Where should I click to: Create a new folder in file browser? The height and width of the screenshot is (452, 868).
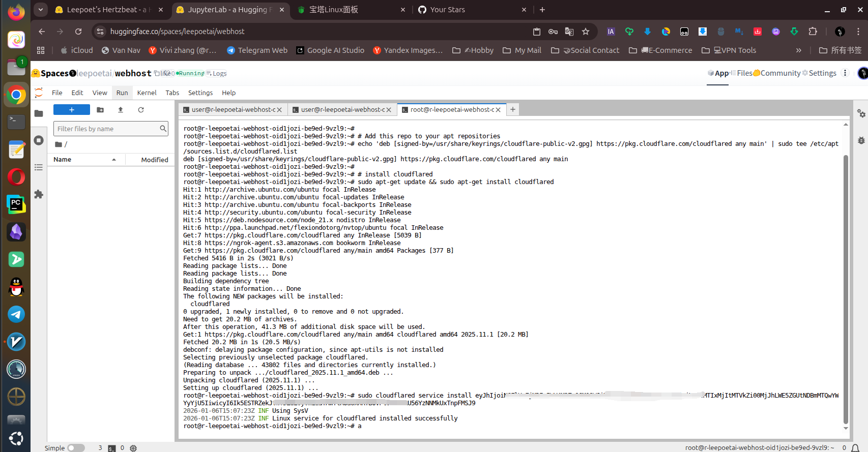[100, 110]
